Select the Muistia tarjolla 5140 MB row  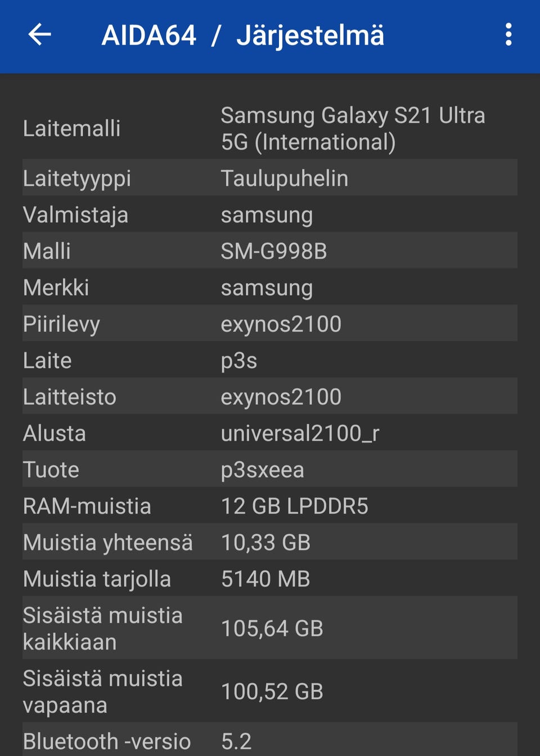(270, 579)
